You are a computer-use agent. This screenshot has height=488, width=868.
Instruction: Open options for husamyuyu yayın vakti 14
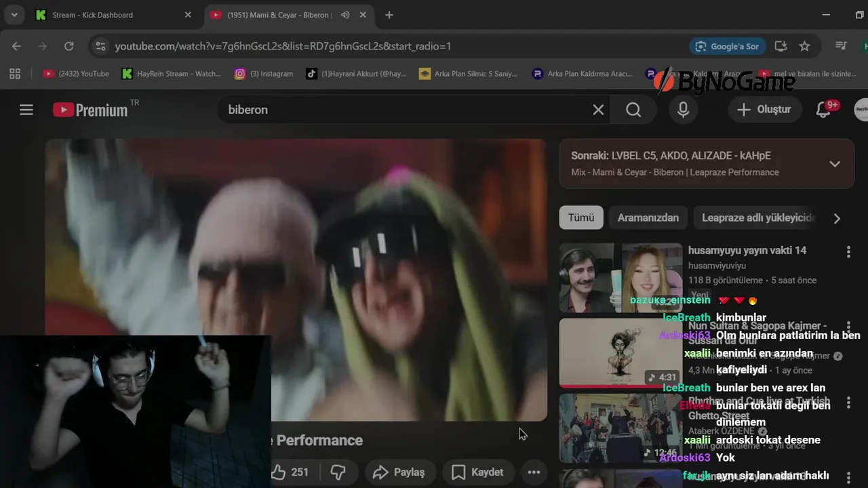[x=848, y=252]
